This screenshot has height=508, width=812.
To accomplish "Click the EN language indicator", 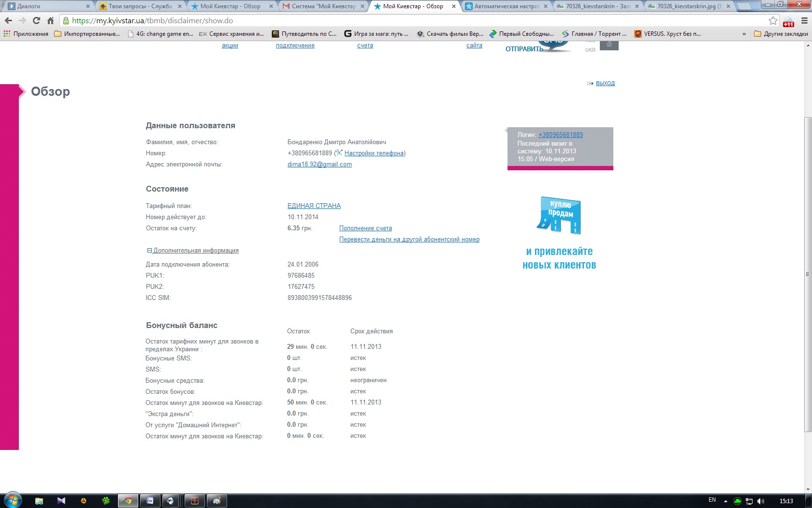I will (x=712, y=500).
